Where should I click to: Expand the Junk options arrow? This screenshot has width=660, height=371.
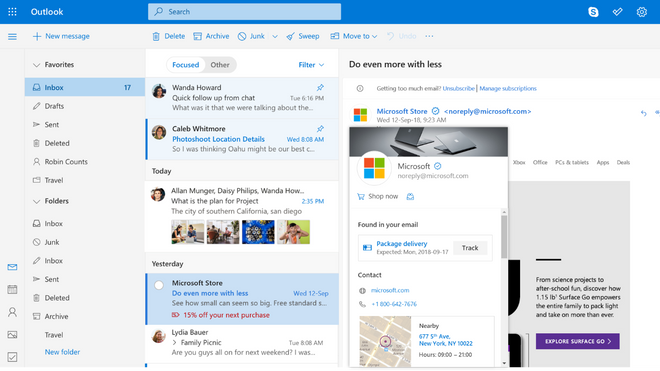tap(275, 37)
